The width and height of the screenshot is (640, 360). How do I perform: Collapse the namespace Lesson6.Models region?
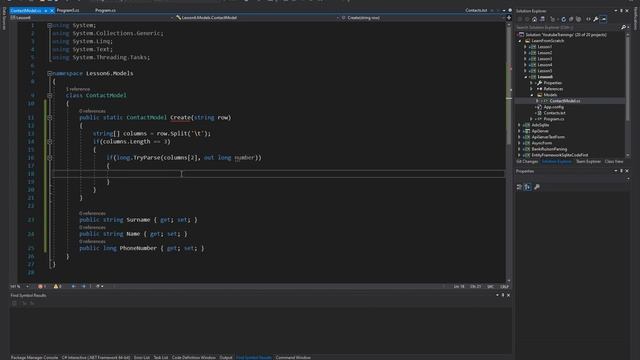(49, 73)
